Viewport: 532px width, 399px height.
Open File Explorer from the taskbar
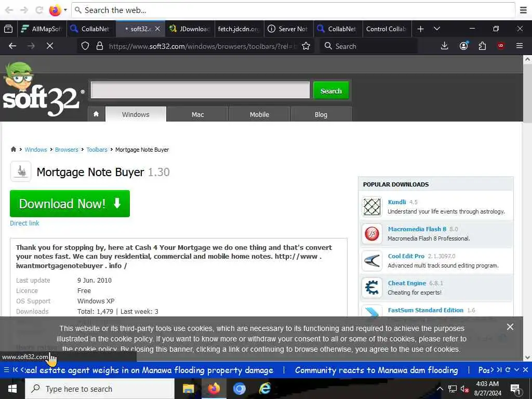(188, 389)
